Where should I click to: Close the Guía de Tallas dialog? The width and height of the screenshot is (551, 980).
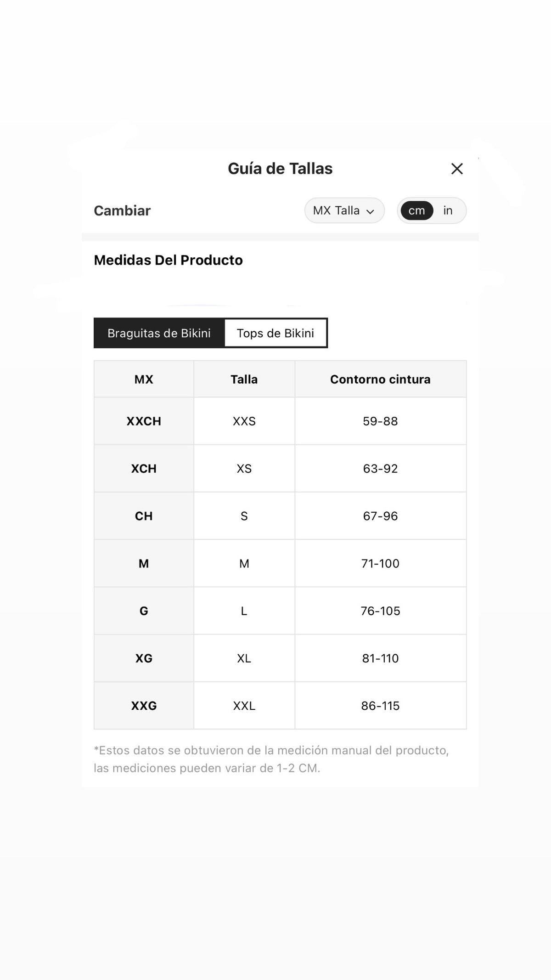tap(457, 169)
